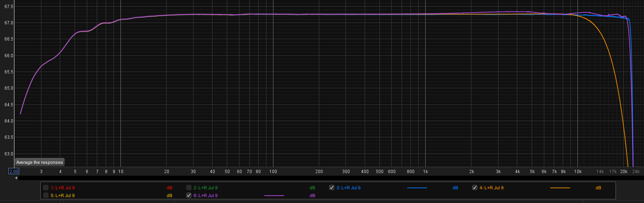The height and width of the screenshot is (203, 644).
Task: Toggle off trace 6: L+R Jul 9 checkbox
Action: (x=189, y=195)
